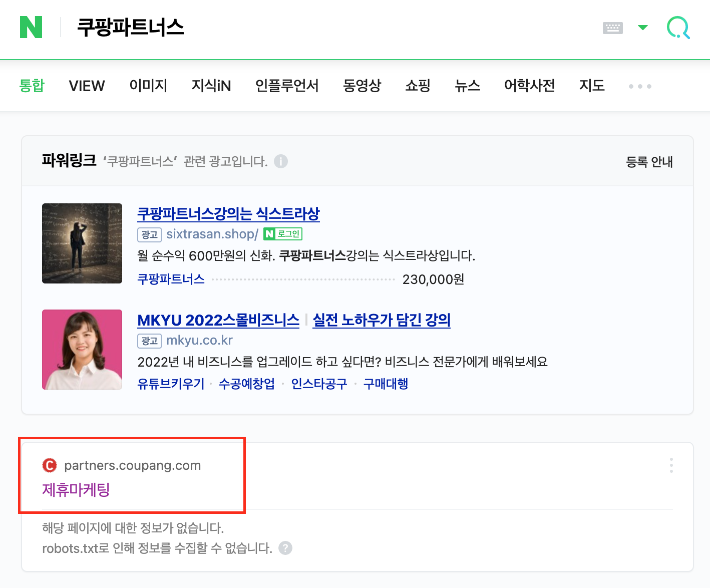Click the 해당 페이지에 대한 정보가 없습니다 text
Screen dimensions: 710x588
pyautogui.click(x=133, y=528)
